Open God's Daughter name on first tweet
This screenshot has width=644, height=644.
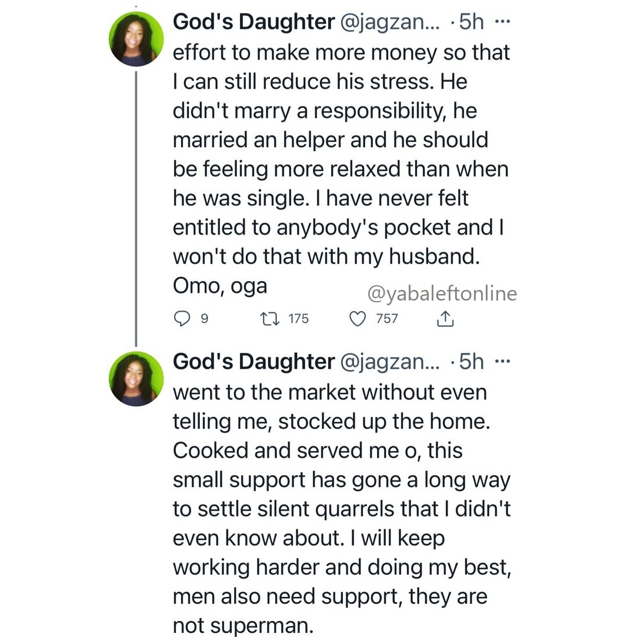click(x=254, y=22)
